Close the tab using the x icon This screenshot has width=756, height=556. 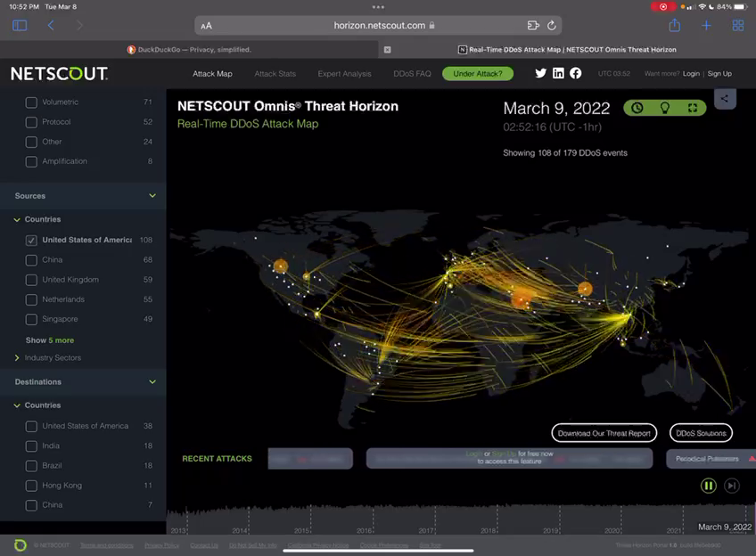[x=387, y=50]
